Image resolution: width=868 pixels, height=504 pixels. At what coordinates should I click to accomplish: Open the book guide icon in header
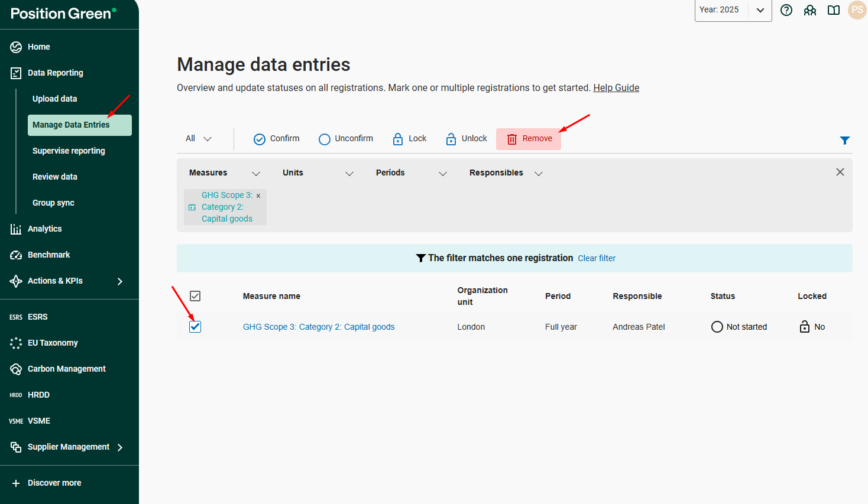click(x=834, y=10)
